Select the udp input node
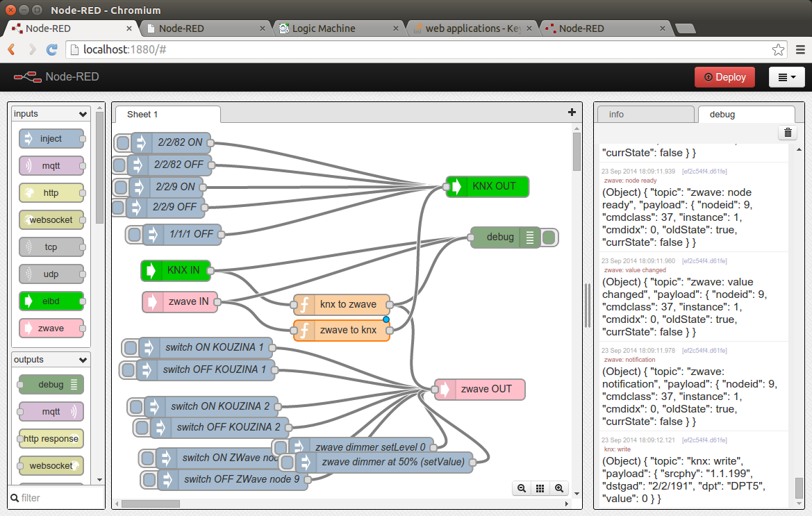The height and width of the screenshot is (516, 812). [51, 274]
